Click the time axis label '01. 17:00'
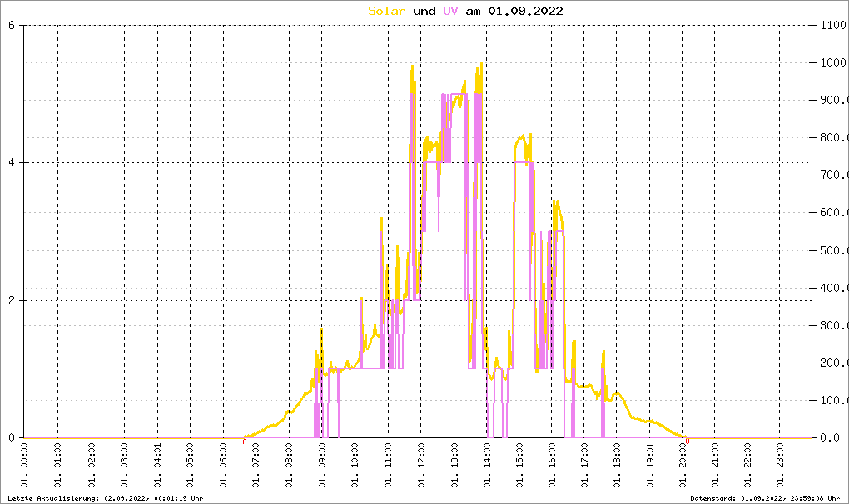This screenshot has height=504, width=849. 584,465
